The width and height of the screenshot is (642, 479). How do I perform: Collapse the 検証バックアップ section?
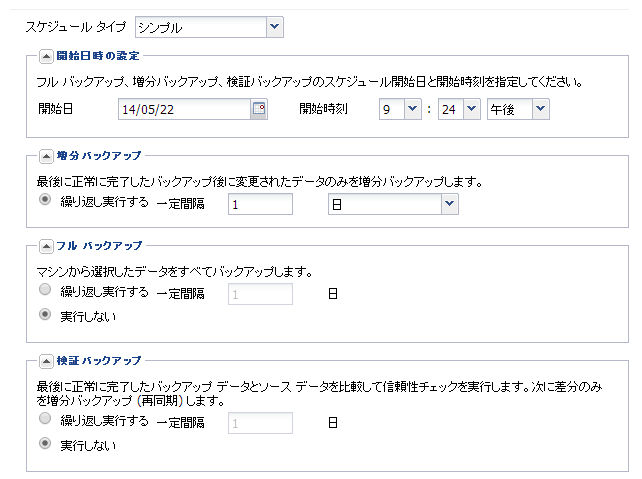(x=46, y=359)
